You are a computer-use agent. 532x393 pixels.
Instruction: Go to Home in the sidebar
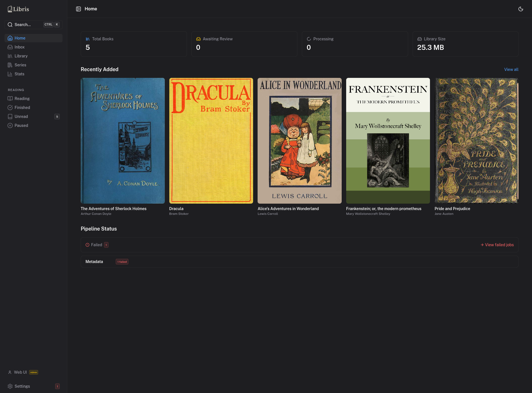pos(33,38)
